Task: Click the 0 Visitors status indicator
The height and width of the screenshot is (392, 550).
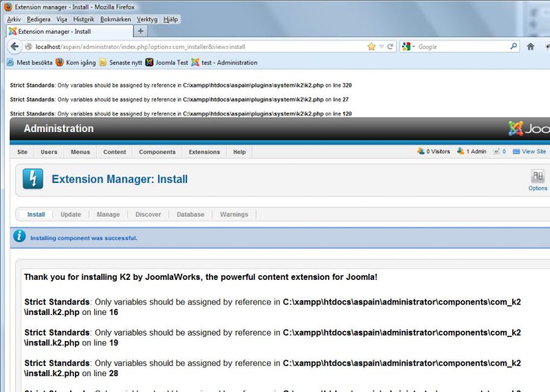Action: [434, 151]
